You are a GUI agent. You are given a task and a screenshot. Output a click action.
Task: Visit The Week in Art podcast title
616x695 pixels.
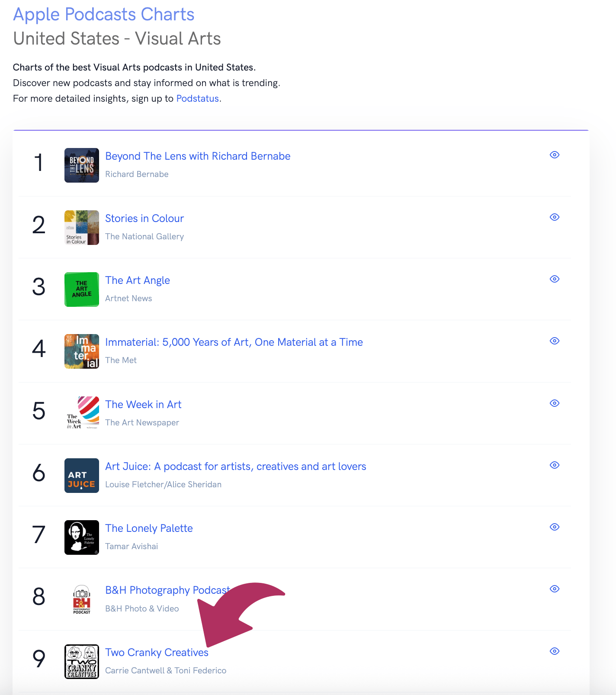pos(143,405)
